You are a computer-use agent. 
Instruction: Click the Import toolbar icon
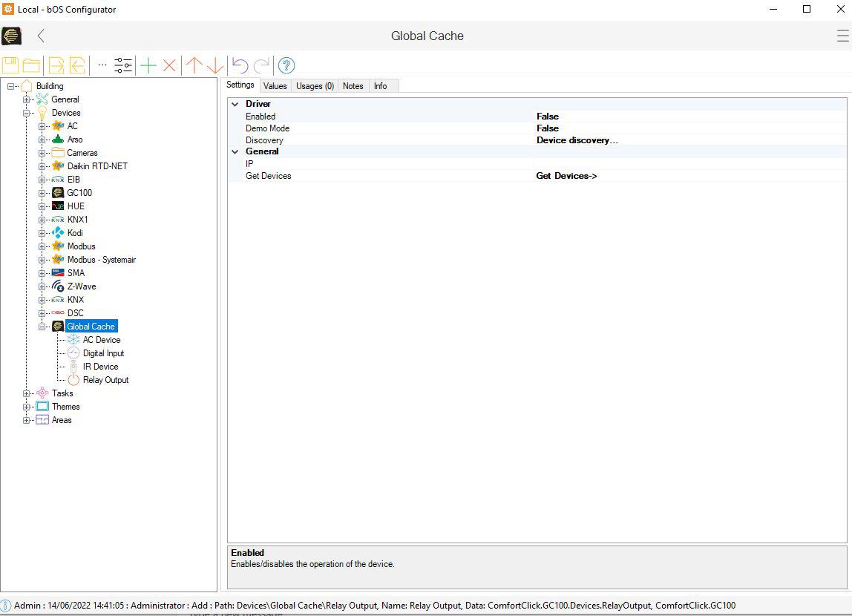[77, 66]
